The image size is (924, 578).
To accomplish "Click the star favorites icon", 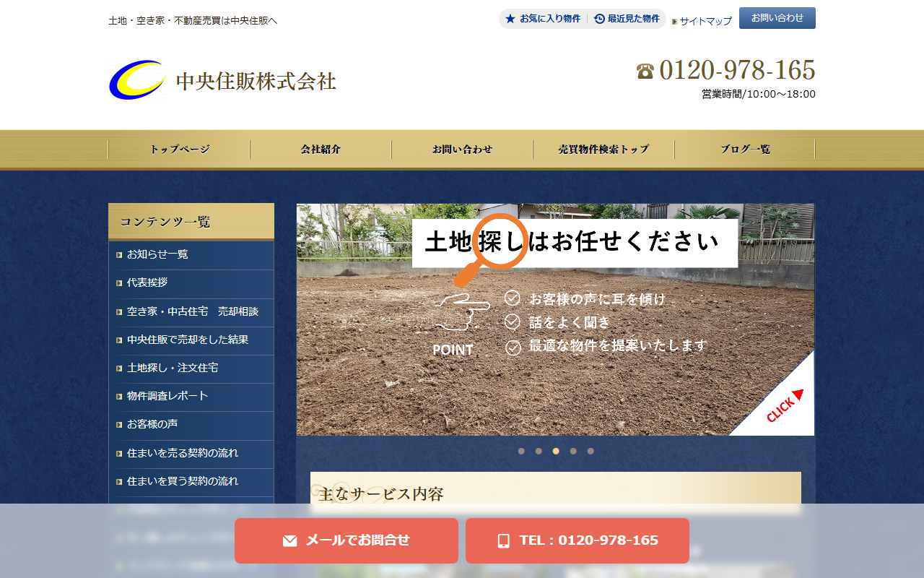I will tap(510, 19).
